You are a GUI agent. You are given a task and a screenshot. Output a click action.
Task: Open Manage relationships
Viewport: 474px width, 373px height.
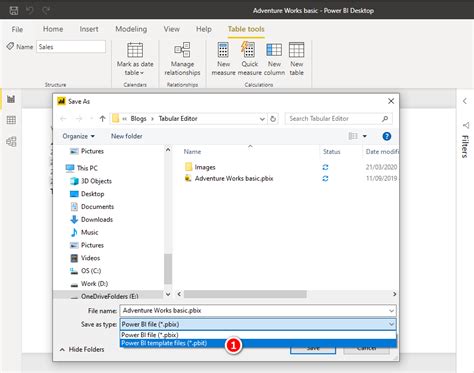click(182, 59)
